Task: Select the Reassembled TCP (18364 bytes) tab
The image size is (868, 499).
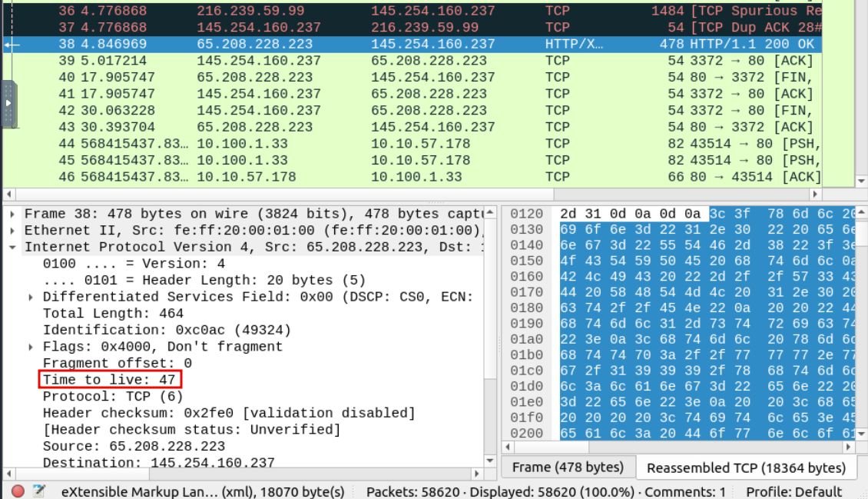Action: (x=745, y=467)
